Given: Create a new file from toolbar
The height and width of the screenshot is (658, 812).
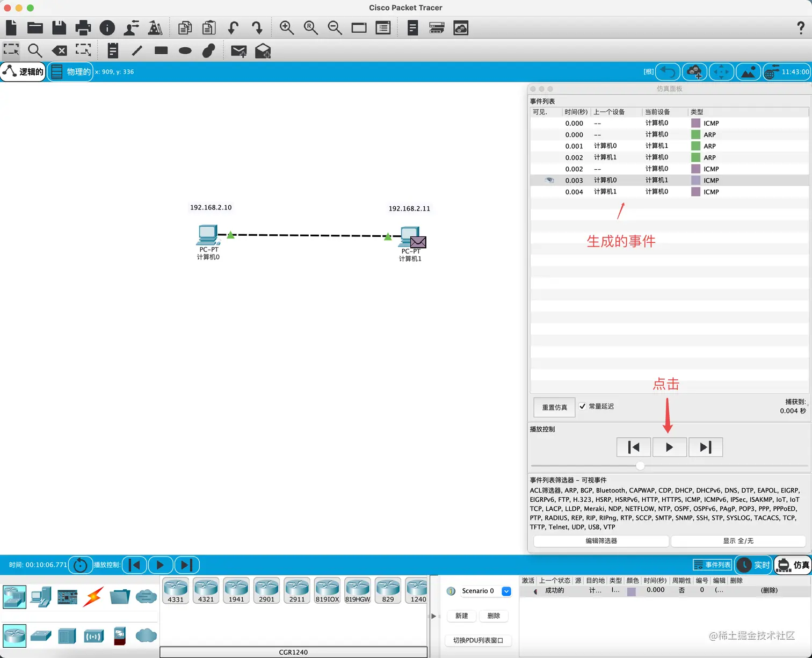Looking at the screenshot, I should point(11,27).
